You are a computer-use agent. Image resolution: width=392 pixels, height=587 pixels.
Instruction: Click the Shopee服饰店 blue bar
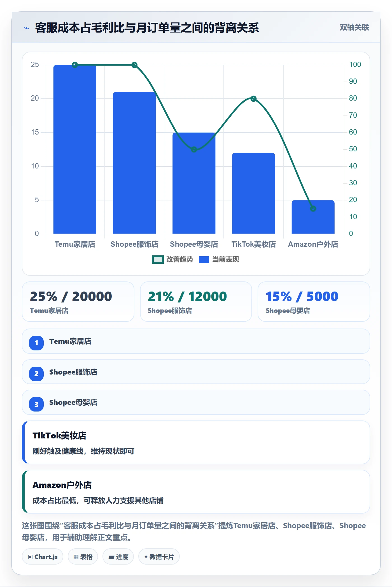(x=134, y=163)
